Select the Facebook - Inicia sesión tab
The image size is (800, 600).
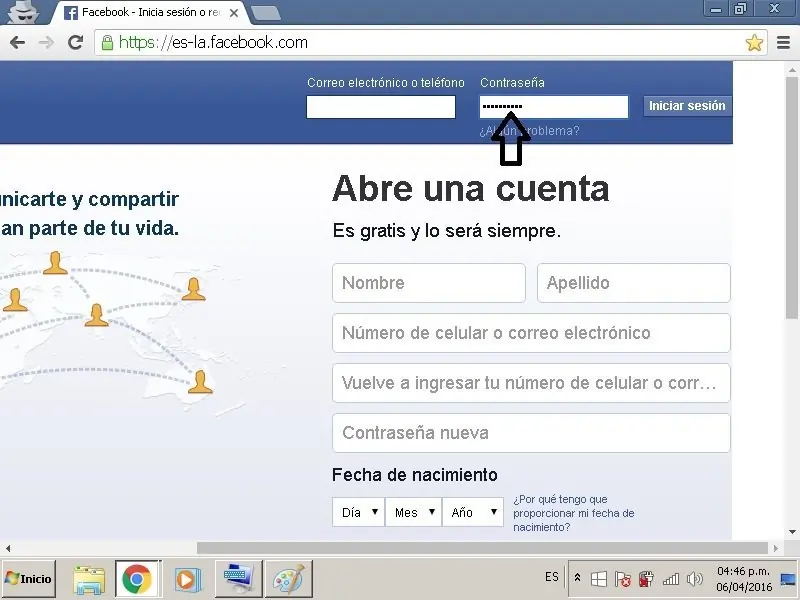(x=151, y=13)
